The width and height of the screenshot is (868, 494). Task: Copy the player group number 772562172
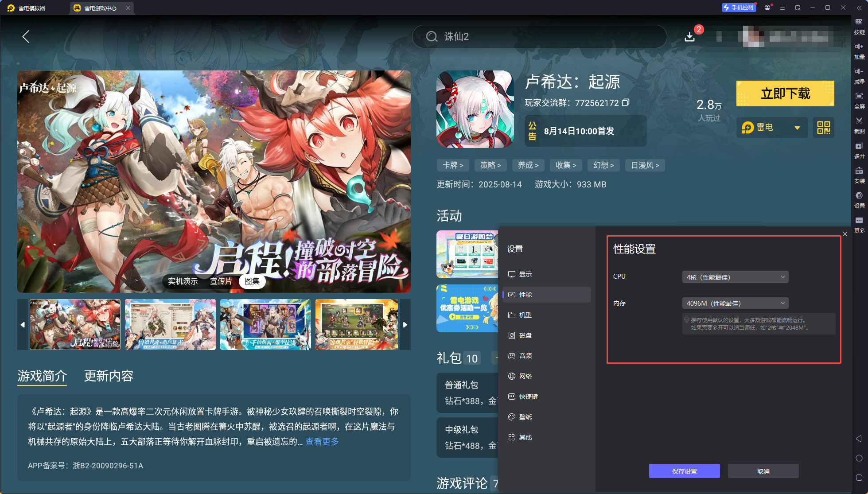(626, 103)
